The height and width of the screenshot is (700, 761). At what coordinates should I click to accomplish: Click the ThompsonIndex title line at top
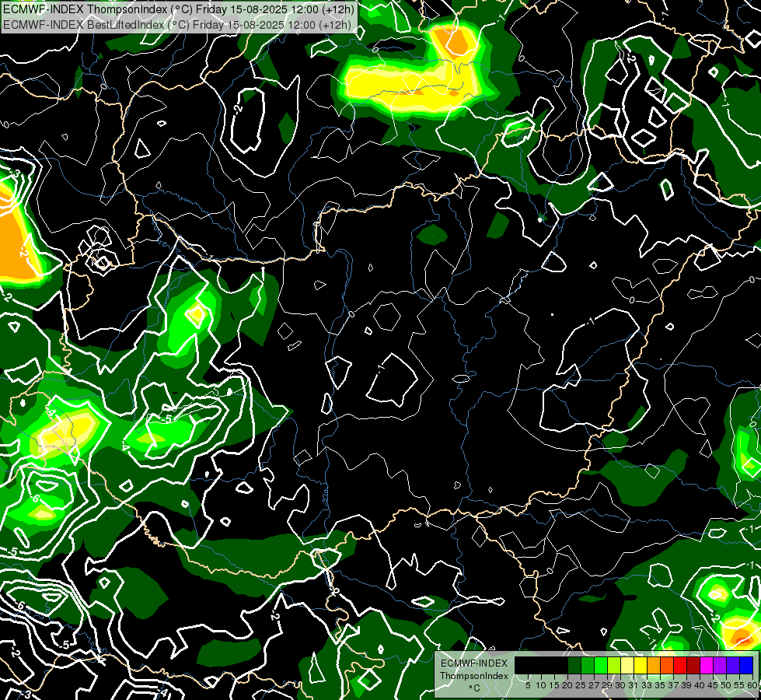pos(178,9)
